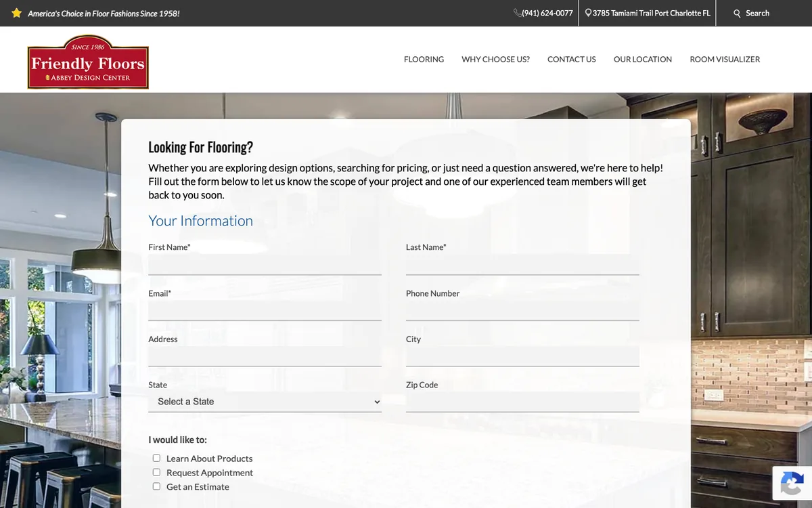812x508 pixels.
Task: Go to Contact Us page
Action: tap(572, 60)
